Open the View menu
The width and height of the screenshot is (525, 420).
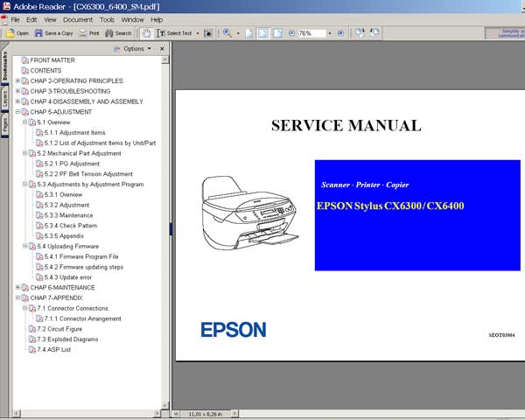pos(50,20)
